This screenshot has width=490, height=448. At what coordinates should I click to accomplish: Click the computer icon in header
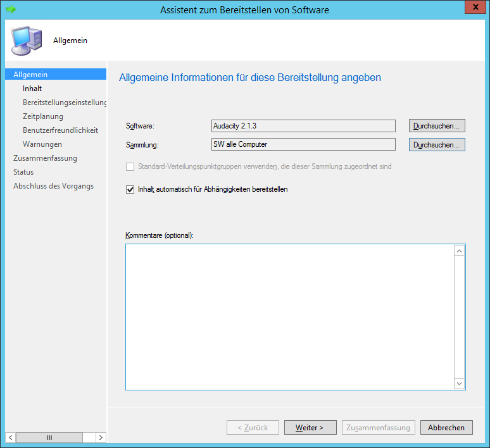[x=25, y=41]
